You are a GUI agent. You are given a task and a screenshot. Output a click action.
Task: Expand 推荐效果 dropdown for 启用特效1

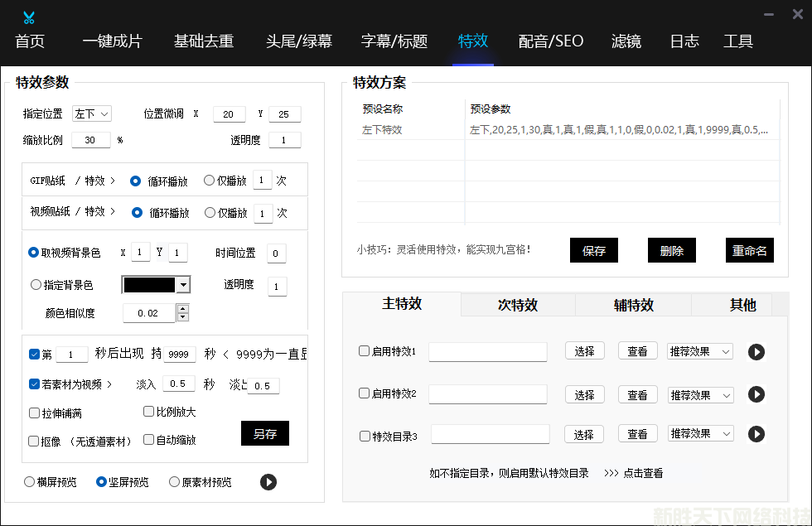click(700, 351)
